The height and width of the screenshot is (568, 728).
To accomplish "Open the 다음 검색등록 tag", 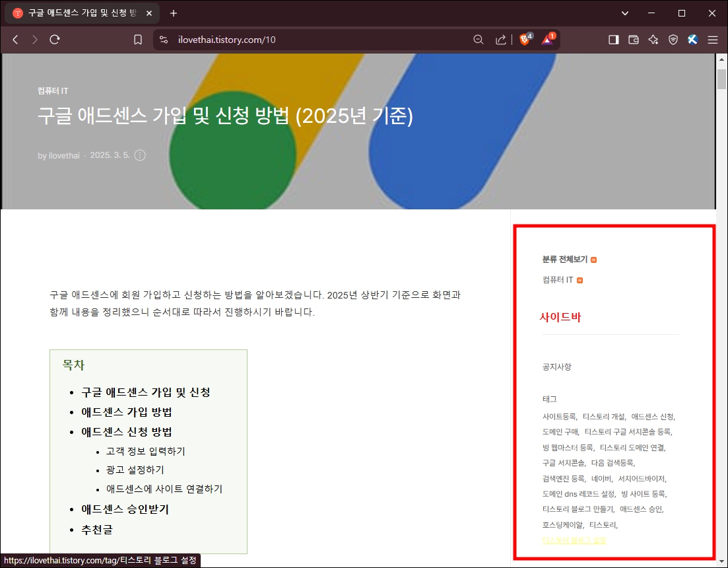I will click(x=612, y=463).
